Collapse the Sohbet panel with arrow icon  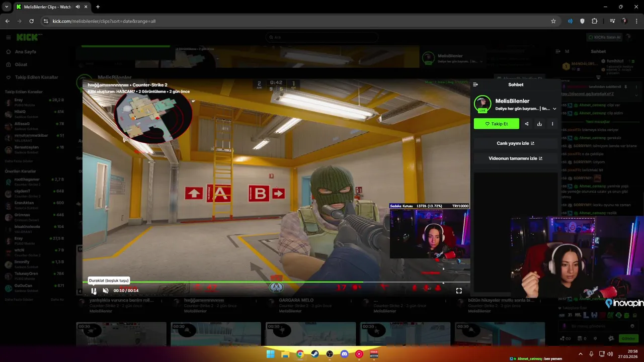click(475, 84)
